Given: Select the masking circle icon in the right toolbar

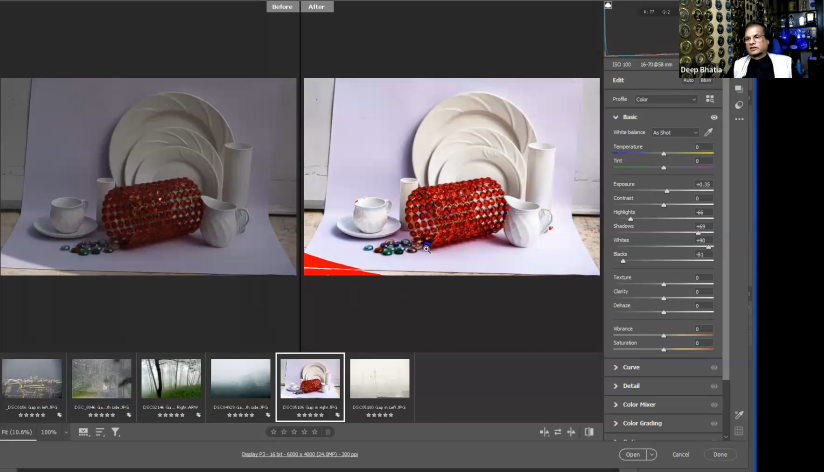Looking at the screenshot, I should [739, 104].
